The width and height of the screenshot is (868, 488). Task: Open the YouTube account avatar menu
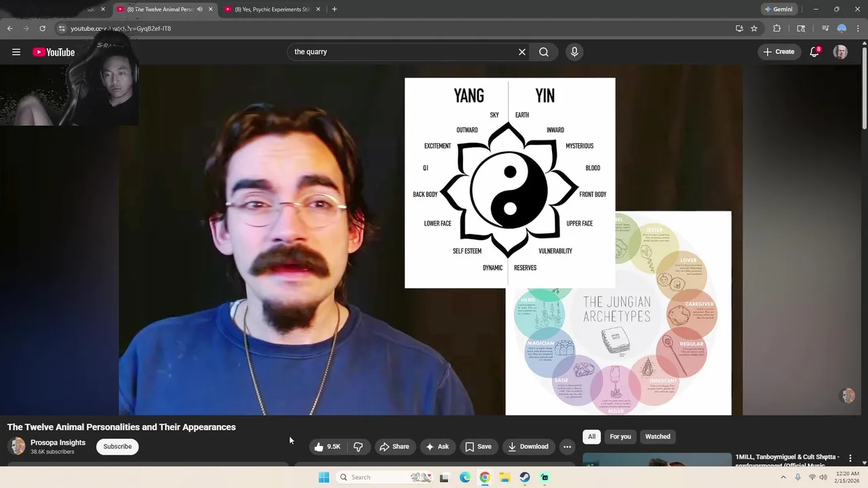point(840,52)
